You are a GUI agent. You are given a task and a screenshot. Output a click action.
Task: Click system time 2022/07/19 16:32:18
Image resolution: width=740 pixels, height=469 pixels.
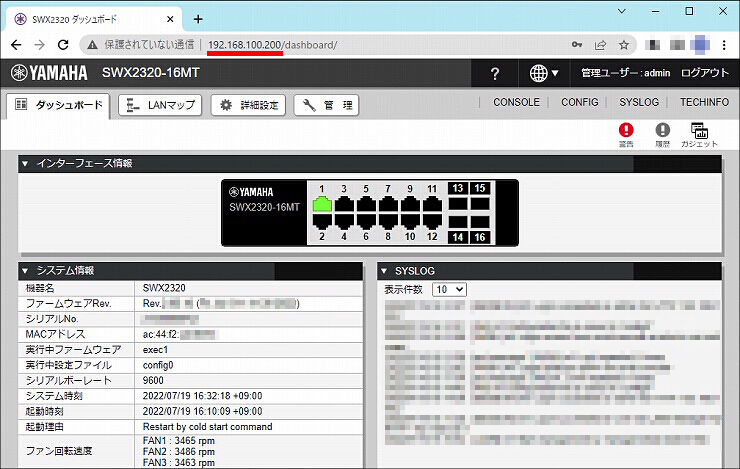coord(202,396)
